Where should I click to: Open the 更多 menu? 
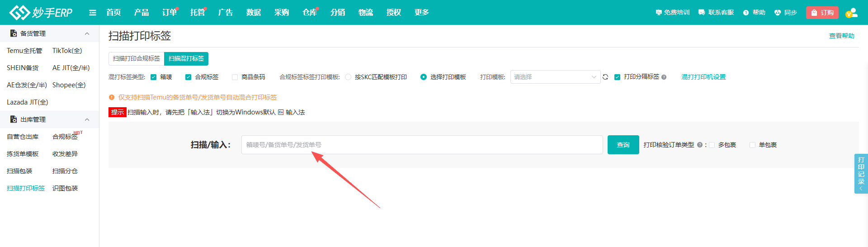tap(422, 13)
